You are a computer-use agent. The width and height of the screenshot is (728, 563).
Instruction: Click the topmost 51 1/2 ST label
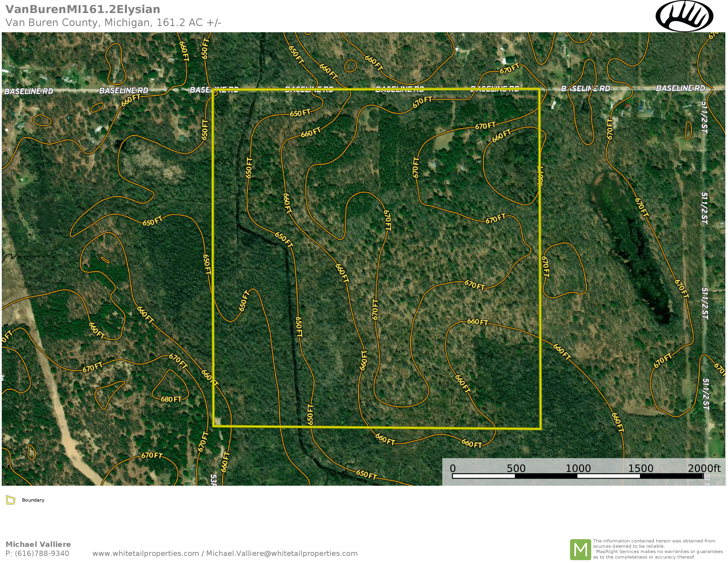point(704,117)
